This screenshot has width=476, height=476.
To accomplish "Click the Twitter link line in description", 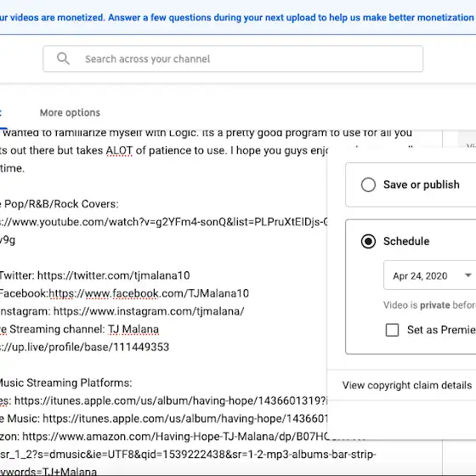I will point(94,275).
